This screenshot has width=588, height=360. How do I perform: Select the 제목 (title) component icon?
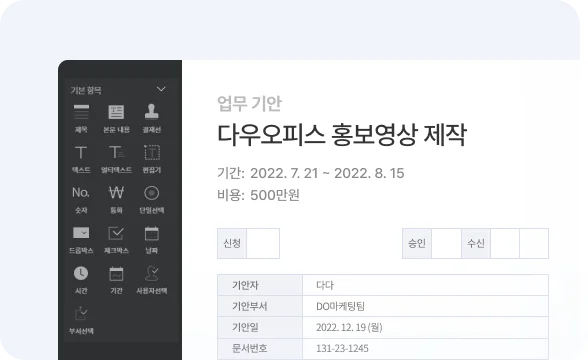[x=81, y=112]
